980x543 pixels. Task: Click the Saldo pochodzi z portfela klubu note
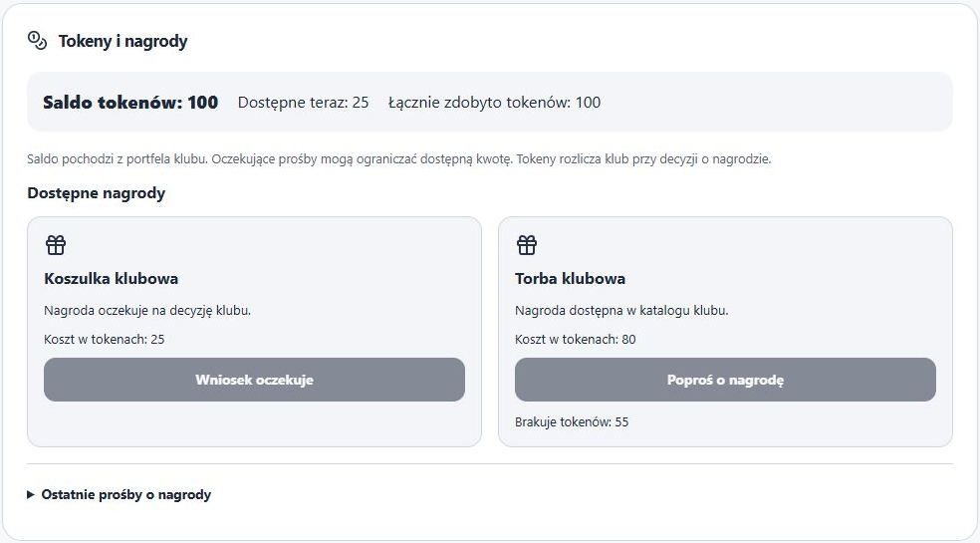(x=398, y=158)
